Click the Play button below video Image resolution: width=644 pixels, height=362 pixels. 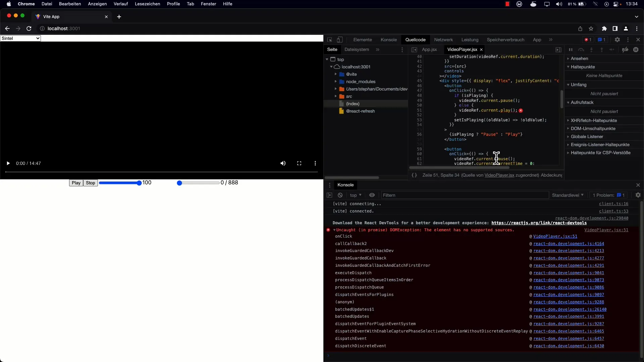pos(76,183)
